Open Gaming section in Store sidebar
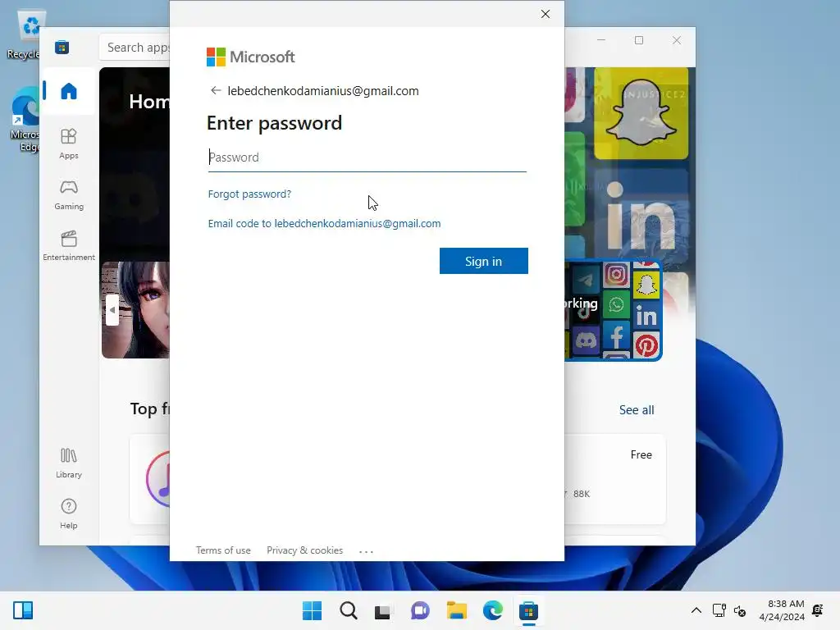This screenshot has width=840, height=630. (69, 195)
